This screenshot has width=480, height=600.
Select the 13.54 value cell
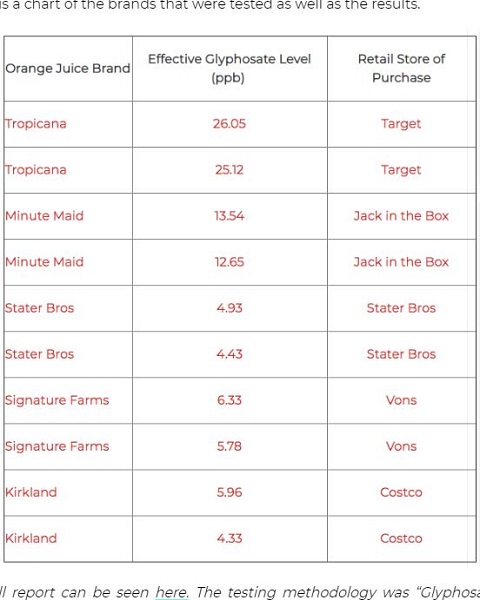coord(229,216)
